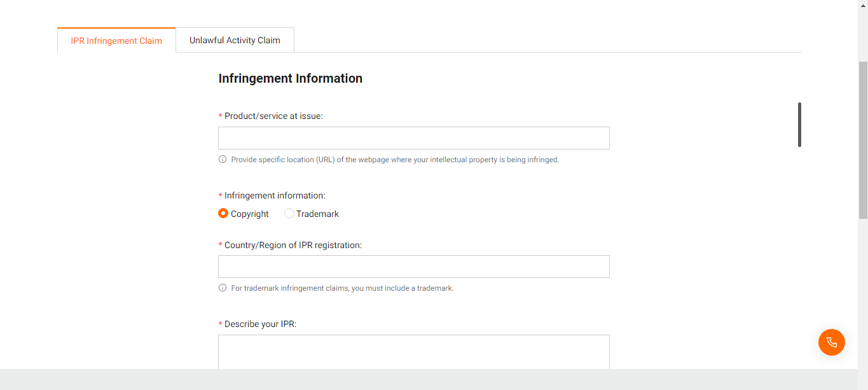The height and width of the screenshot is (390, 868).
Task: Select the Trademark radio button
Action: click(x=289, y=214)
